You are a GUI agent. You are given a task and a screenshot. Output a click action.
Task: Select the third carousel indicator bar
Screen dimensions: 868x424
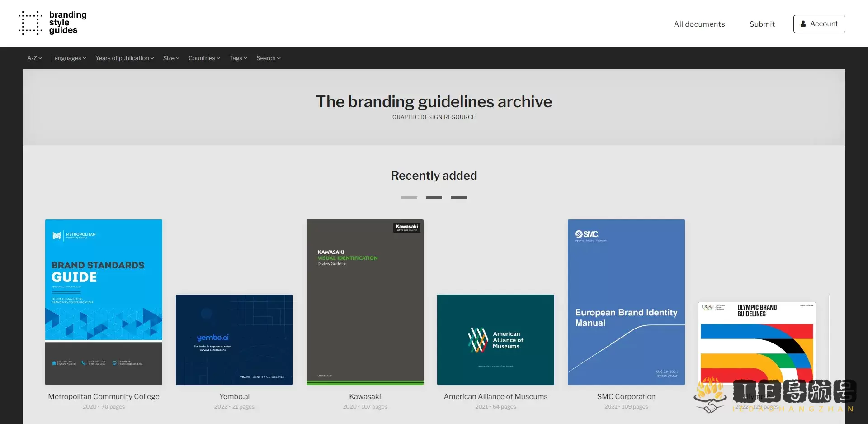(x=459, y=197)
